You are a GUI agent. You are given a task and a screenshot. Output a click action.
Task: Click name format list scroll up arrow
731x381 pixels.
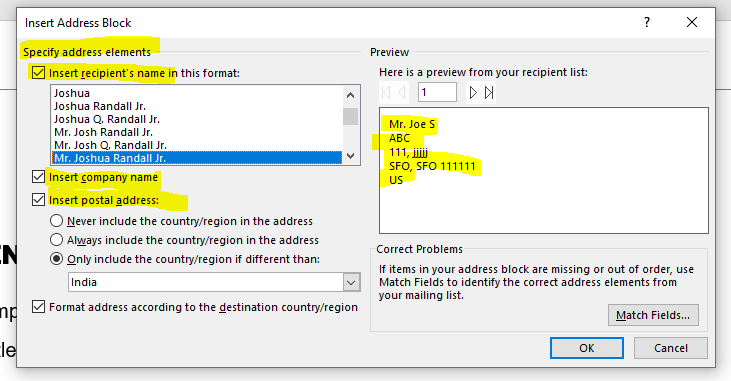tap(351, 95)
